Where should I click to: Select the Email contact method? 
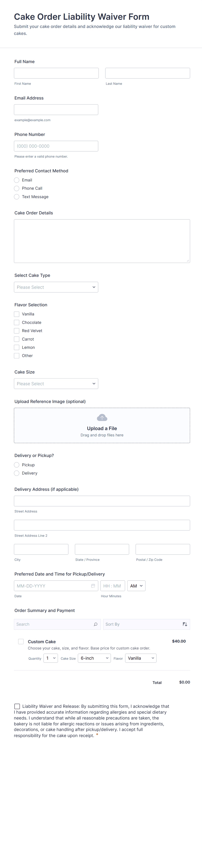(x=17, y=180)
